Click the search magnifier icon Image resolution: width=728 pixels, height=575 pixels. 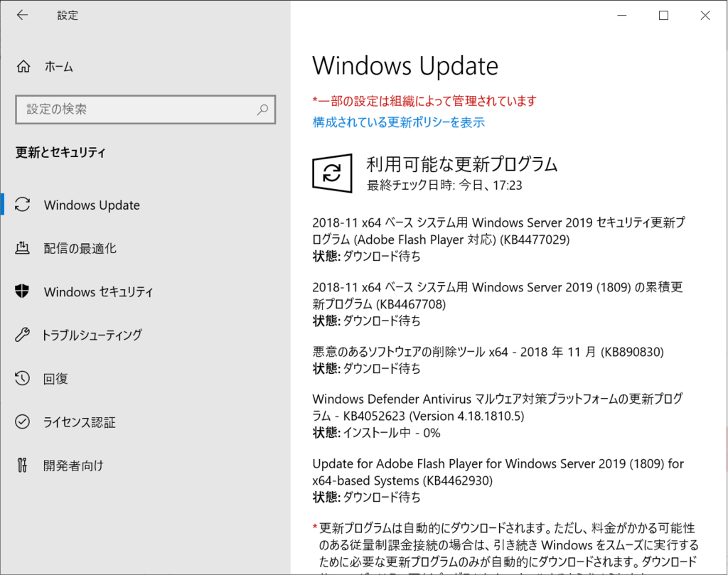click(262, 109)
